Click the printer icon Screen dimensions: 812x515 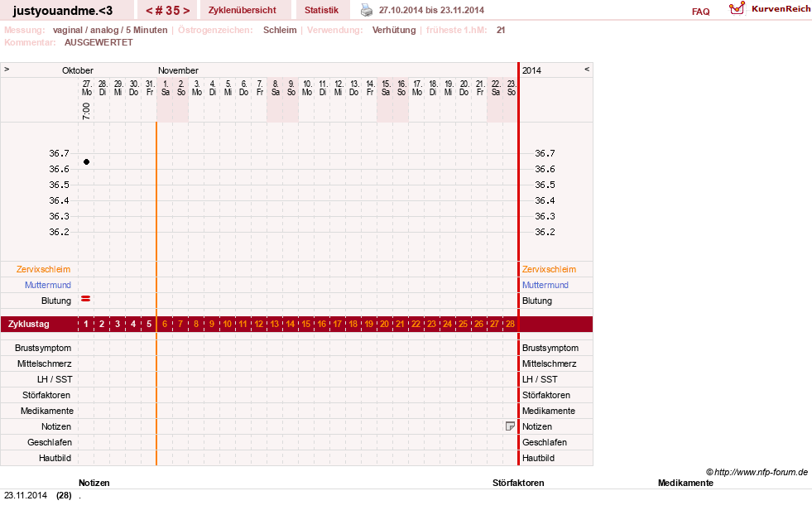(367, 10)
